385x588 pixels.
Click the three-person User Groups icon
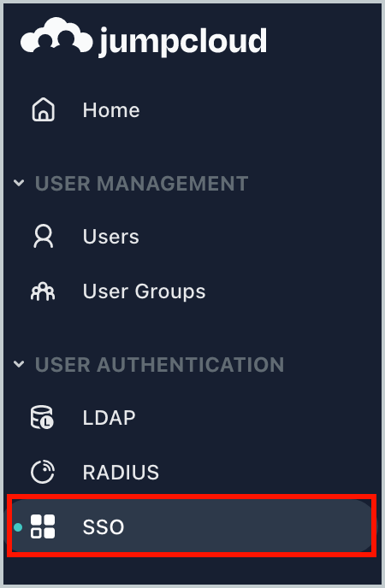[43, 291]
